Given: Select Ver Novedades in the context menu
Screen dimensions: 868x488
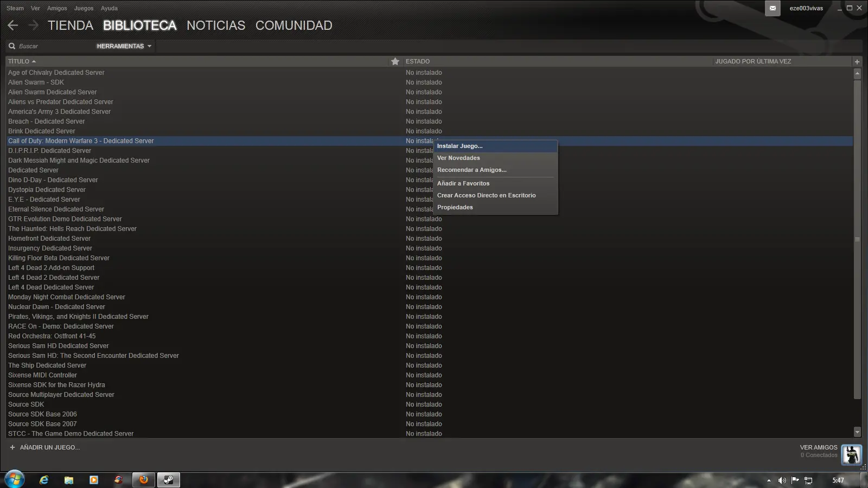Looking at the screenshot, I should pyautogui.click(x=496, y=158).
